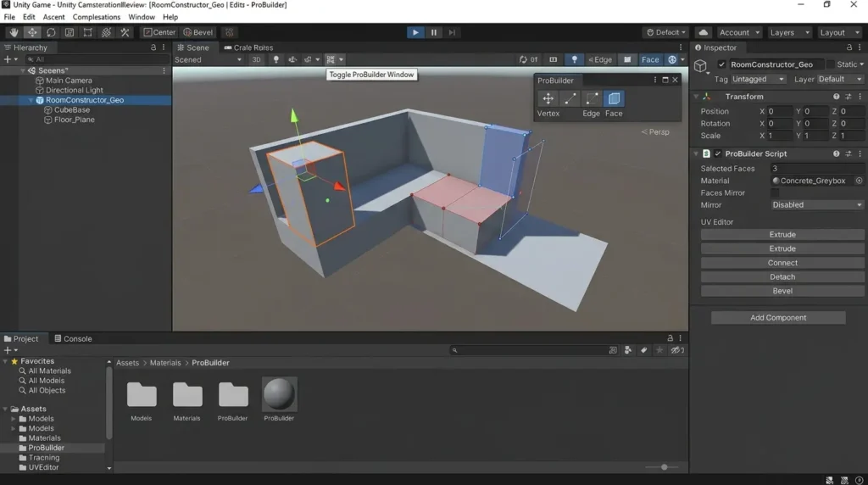
Task: Open the Account dropdown
Action: click(739, 32)
